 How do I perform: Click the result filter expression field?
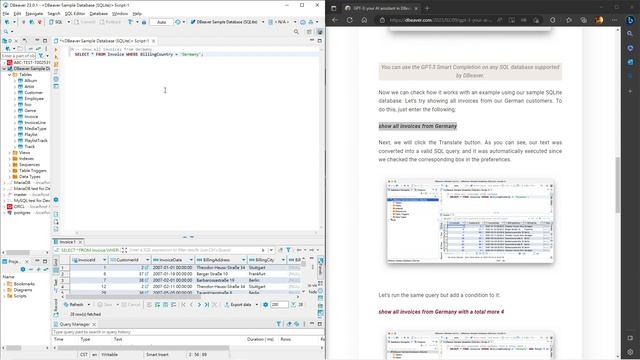pos(194,250)
